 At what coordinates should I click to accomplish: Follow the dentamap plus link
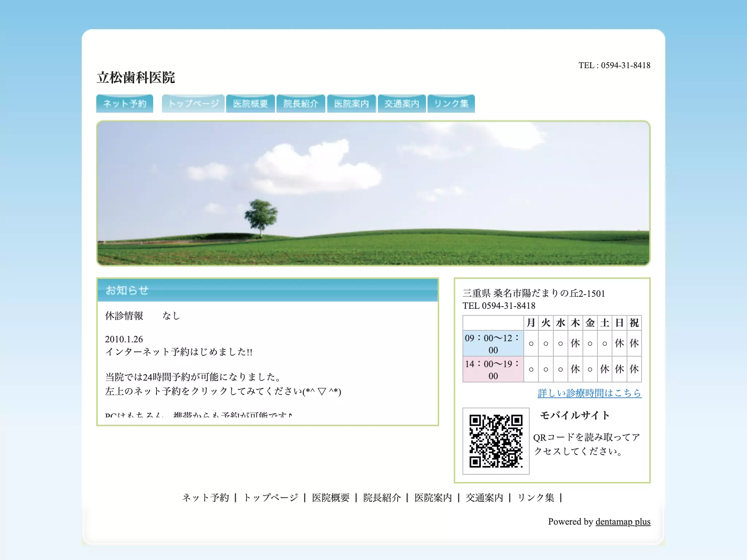[x=623, y=522]
